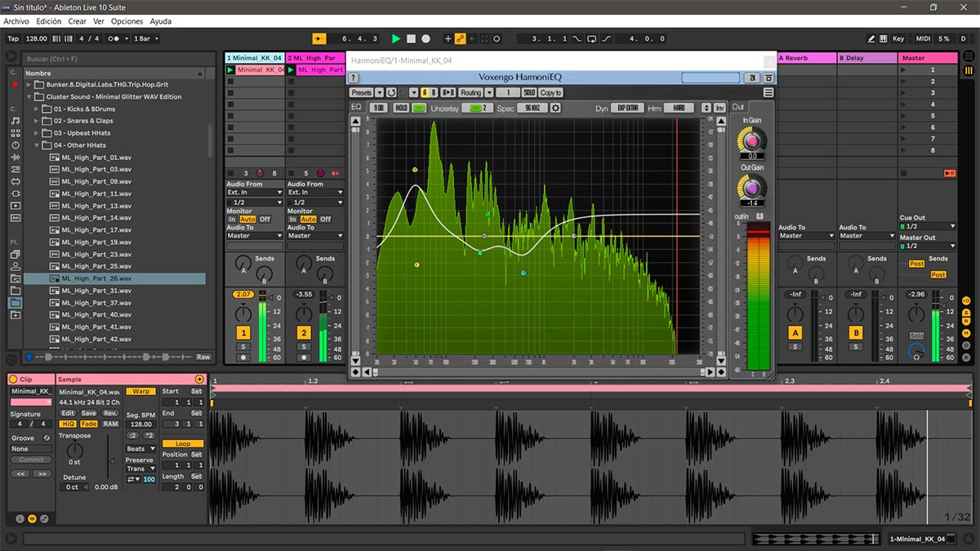Image resolution: width=980 pixels, height=551 pixels.
Task: Open HarmoniEQ hamburger settings menu
Action: pyautogui.click(x=768, y=93)
